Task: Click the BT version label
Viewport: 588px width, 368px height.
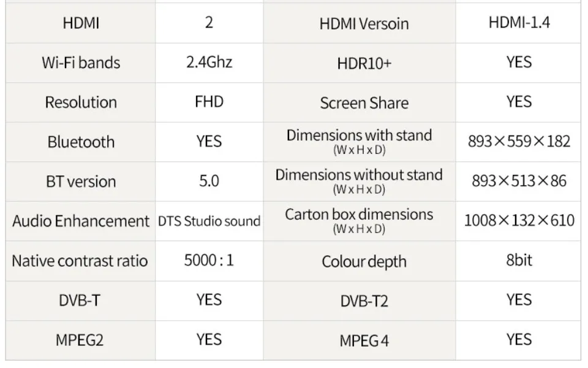Action: (81, 182)
